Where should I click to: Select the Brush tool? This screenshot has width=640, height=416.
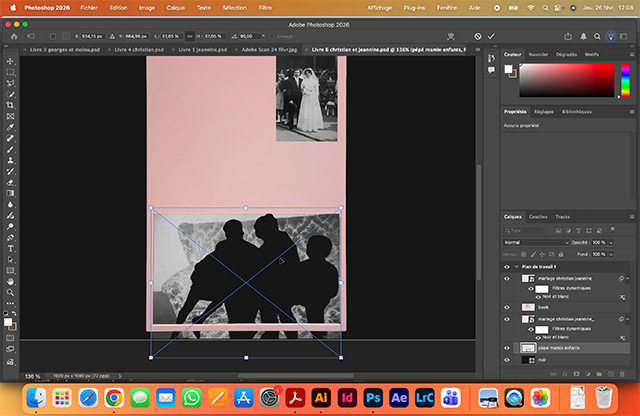(10, 149)
